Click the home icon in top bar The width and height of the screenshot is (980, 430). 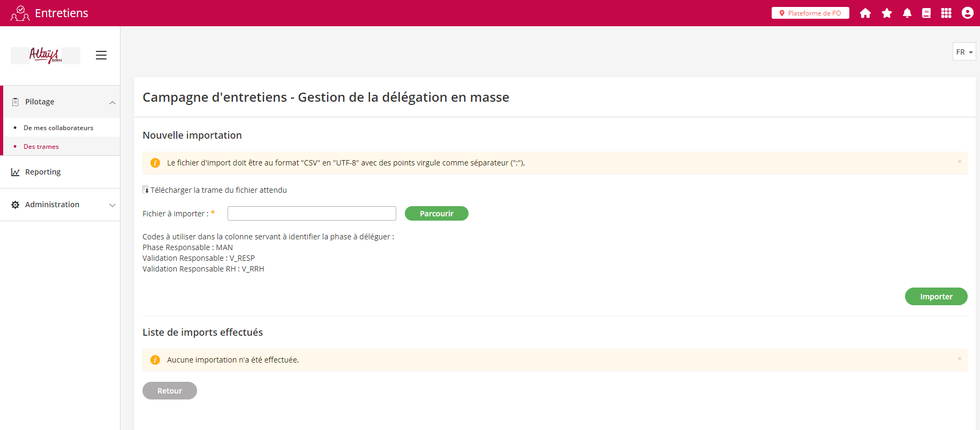[x=865, y=13]
